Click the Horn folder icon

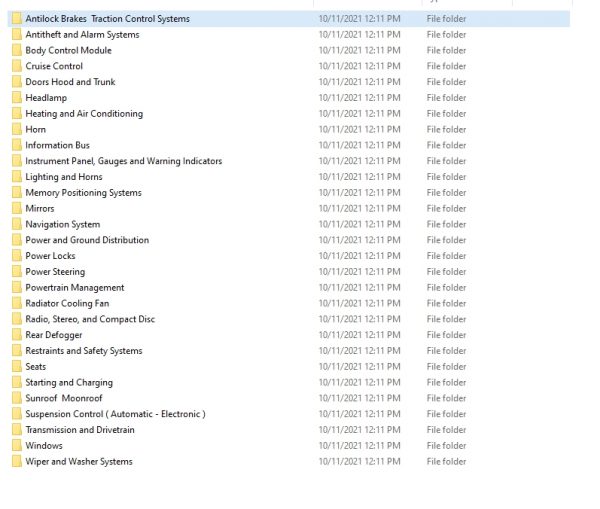point(16,129)
